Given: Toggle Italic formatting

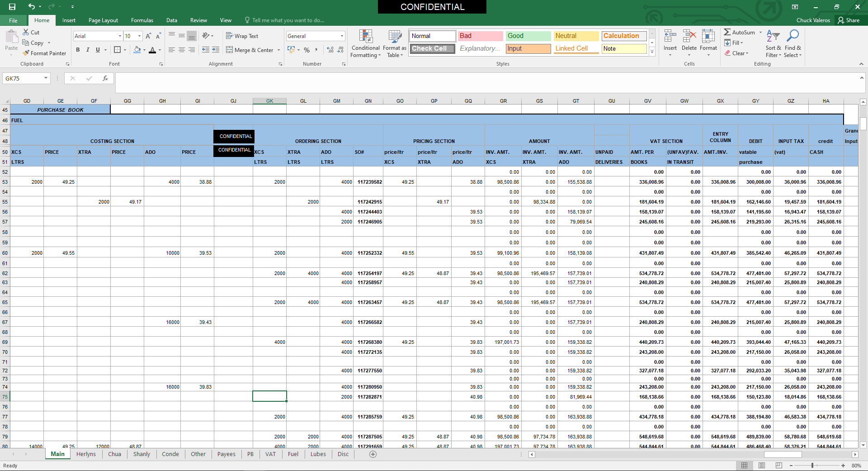Looking at the screenshot, I should [x=88, y=50].
